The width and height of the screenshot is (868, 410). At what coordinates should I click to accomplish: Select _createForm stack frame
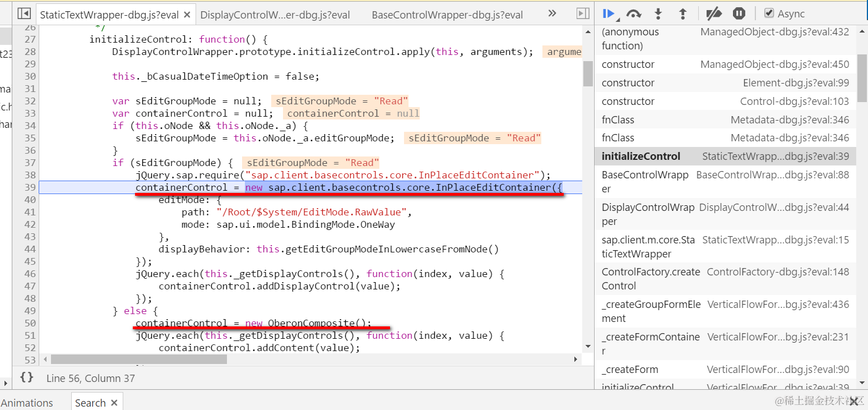pos(725,370)
